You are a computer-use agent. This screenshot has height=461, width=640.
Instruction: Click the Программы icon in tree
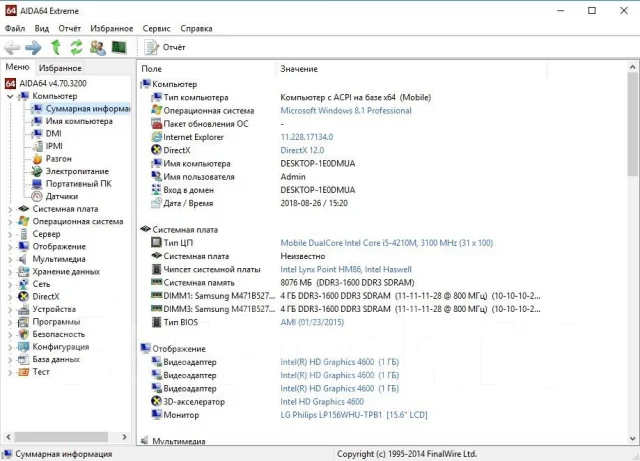pyautogui.click(x=24, y=322)
